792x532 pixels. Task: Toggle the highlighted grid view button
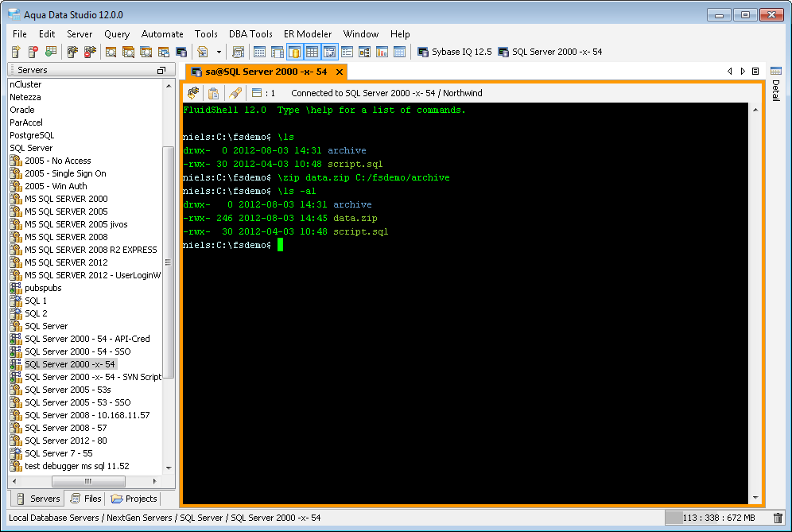point(313,52)
